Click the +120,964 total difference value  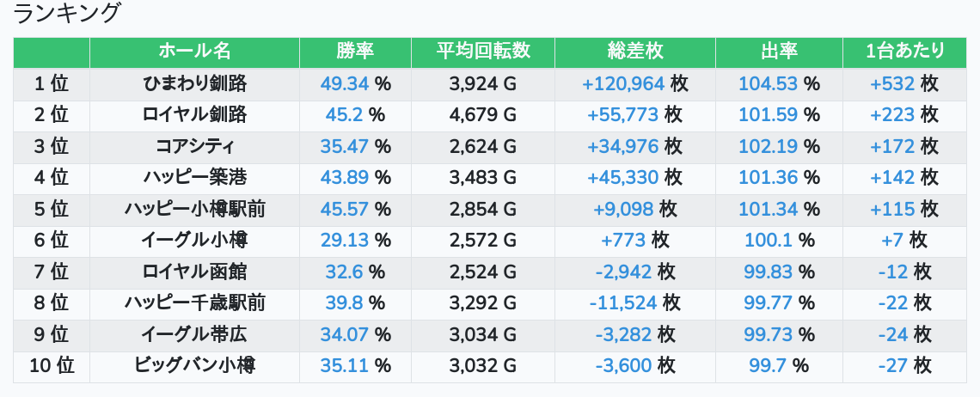point(623,84)
